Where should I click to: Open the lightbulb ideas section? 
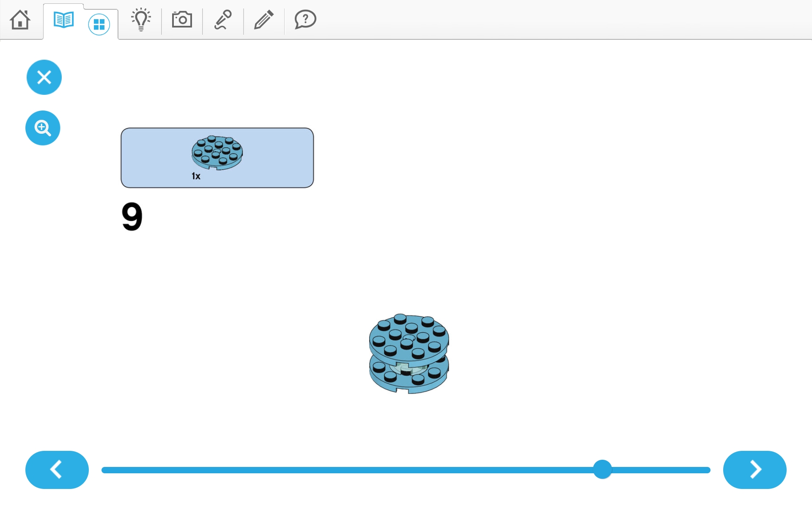click(x=141, y=19)
